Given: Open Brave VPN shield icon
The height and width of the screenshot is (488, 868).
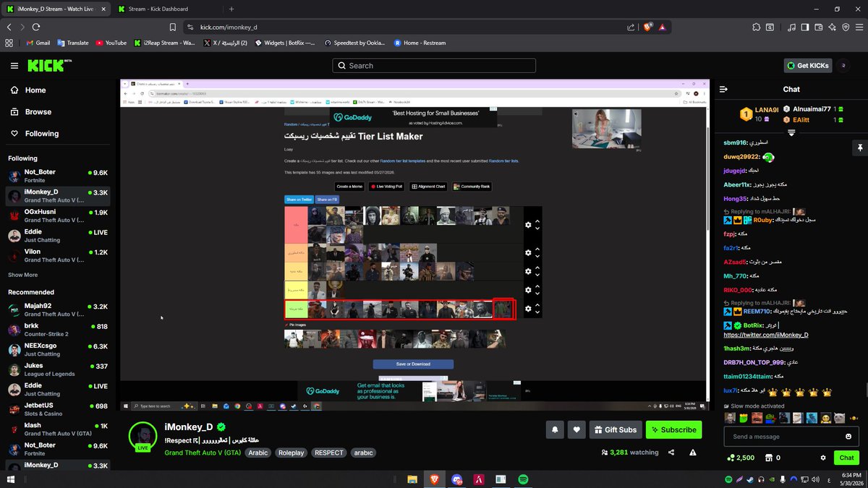Looking at the screenshot, I should [845, 27].
